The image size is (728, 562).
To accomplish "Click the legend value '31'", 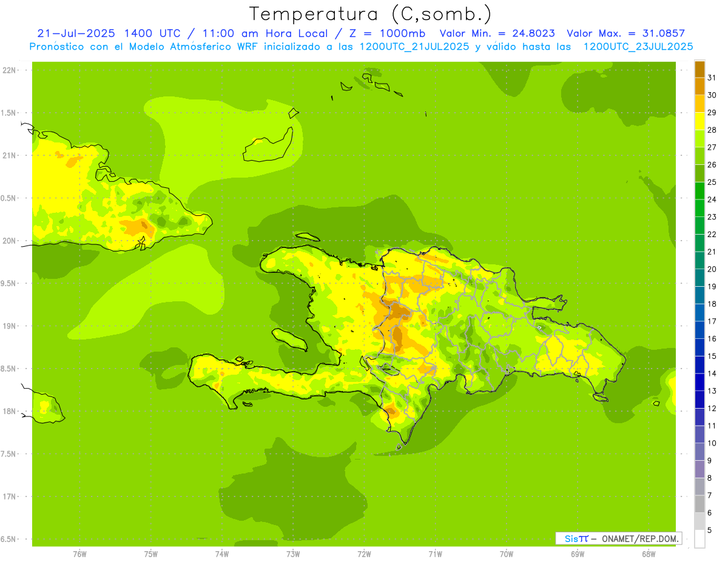I will coord(712,78).
